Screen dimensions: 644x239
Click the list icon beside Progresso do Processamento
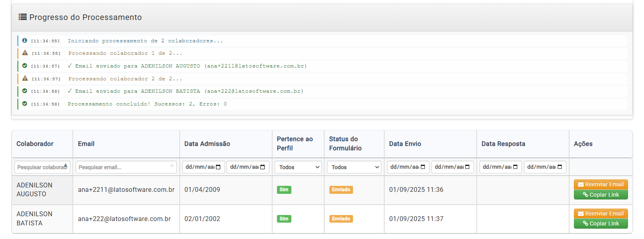23,17
